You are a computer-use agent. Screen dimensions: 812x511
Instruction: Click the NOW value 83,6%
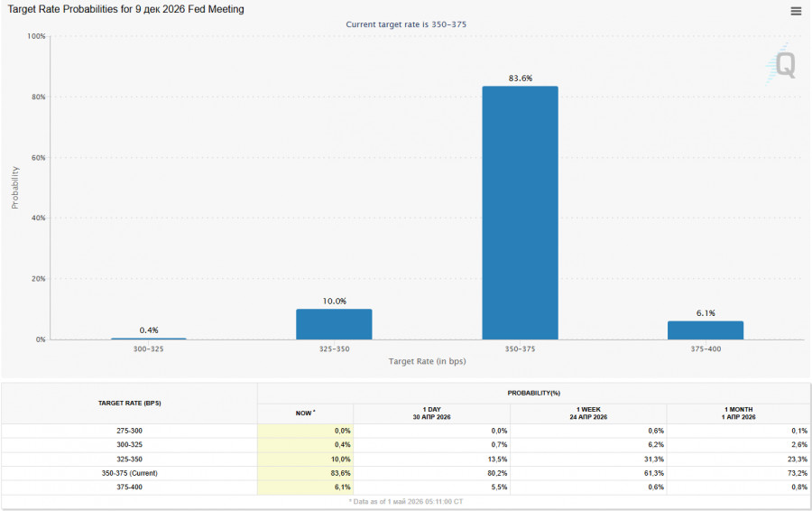[341, 473]
